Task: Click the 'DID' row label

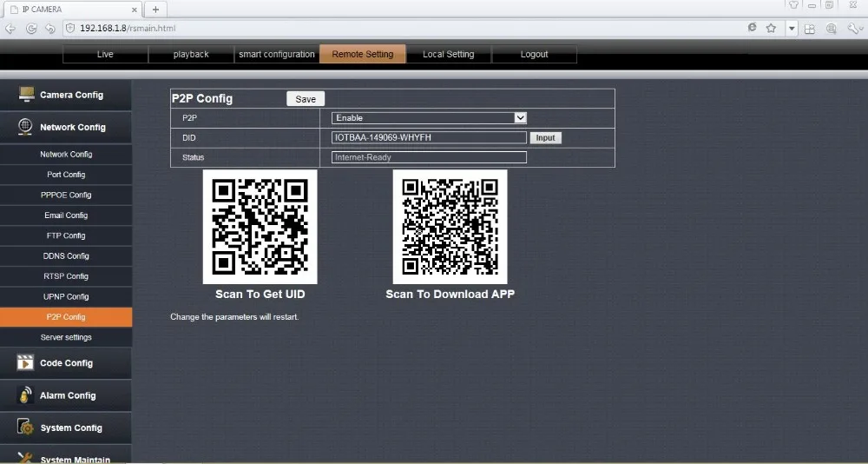Action: pos(188,137)
